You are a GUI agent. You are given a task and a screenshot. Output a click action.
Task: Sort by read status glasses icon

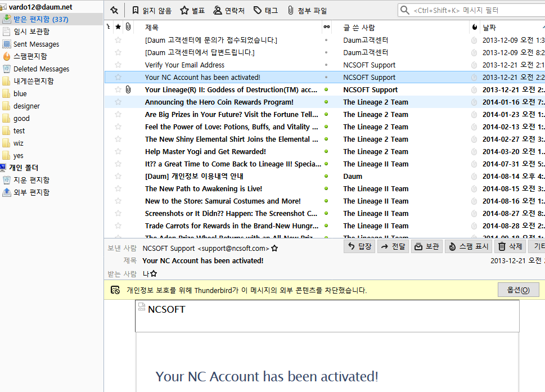(326, 27)
